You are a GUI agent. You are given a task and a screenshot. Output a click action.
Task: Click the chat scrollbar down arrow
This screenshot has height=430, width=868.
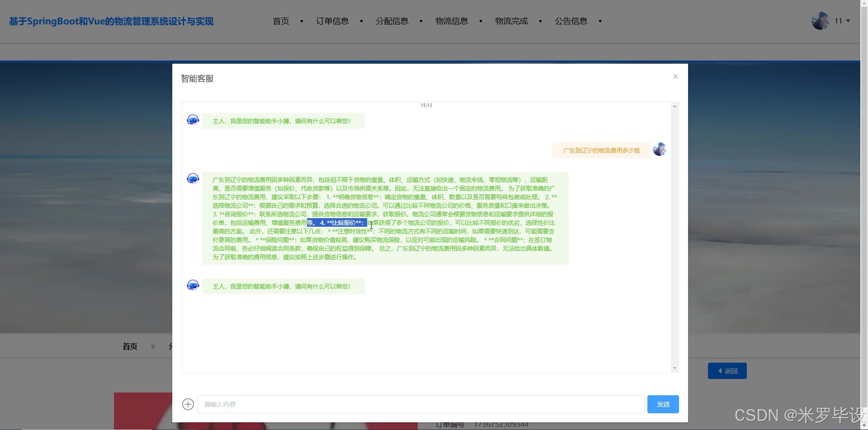pos(675,368)
